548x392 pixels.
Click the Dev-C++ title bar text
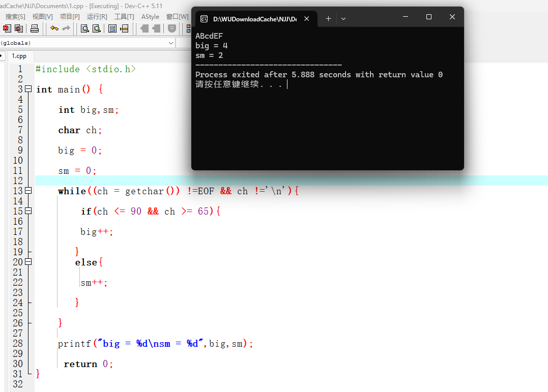pyautogui.click(x=81, y=6)
